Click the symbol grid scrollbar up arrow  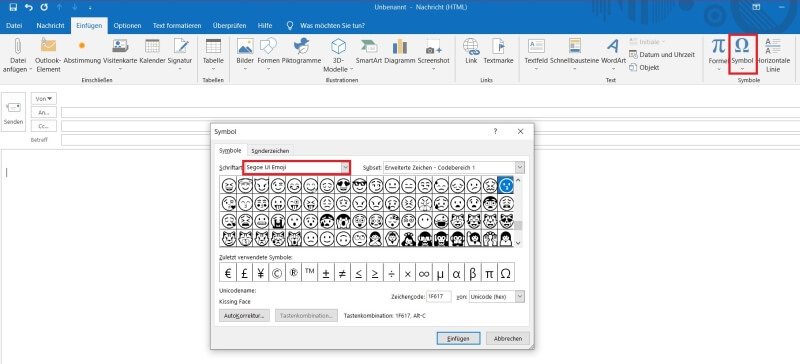(x=518, y=180)
